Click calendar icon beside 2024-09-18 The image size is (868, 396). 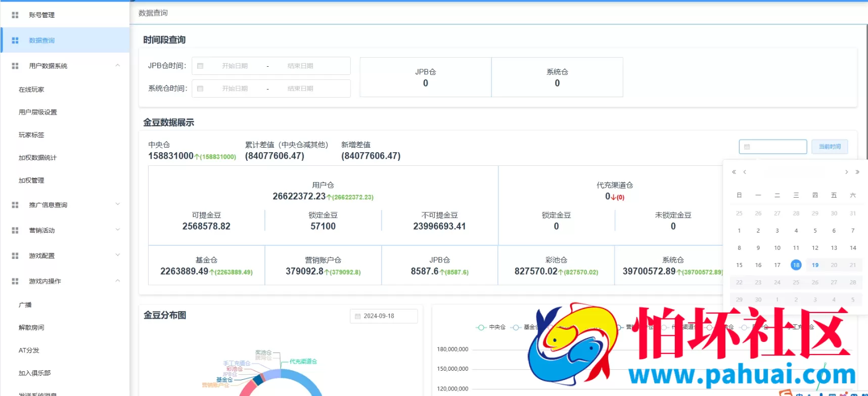357,316
